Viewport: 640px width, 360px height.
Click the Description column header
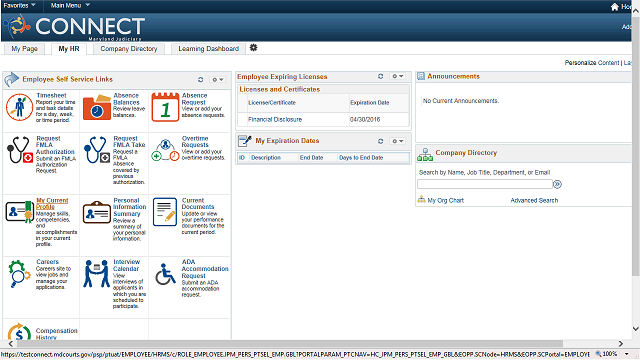click(266, 158)
